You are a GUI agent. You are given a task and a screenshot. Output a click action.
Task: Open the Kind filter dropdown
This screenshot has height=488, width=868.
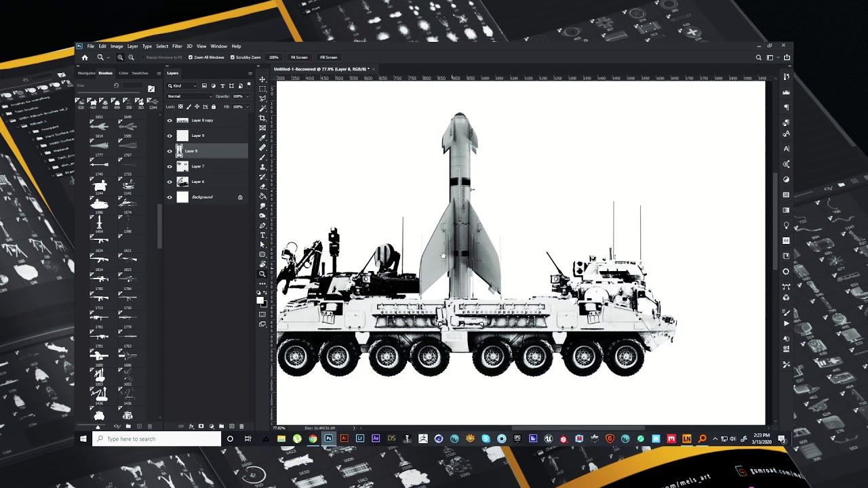coord(182,86)
